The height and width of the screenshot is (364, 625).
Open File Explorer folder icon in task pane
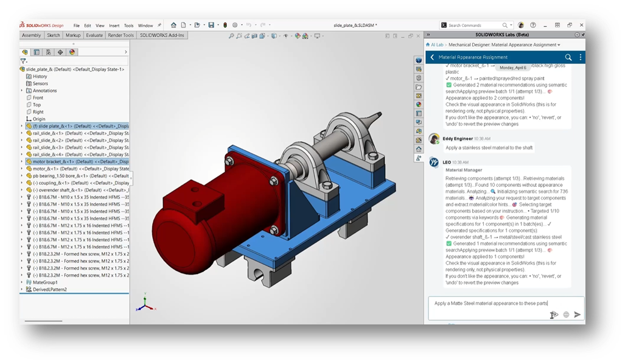[x=419, y=87]
